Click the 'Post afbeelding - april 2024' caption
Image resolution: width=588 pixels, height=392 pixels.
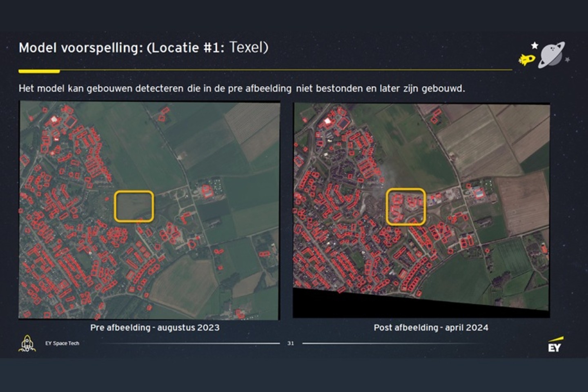coord(431,327)
